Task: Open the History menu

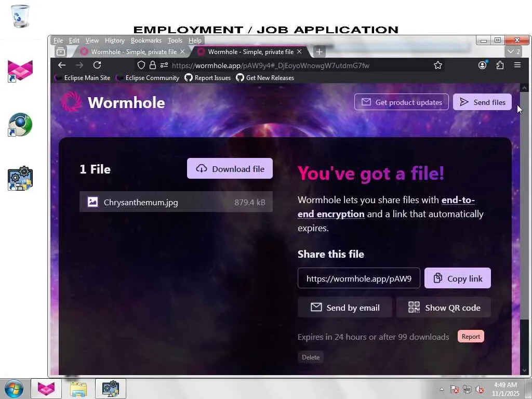Action: click(115, 41)
